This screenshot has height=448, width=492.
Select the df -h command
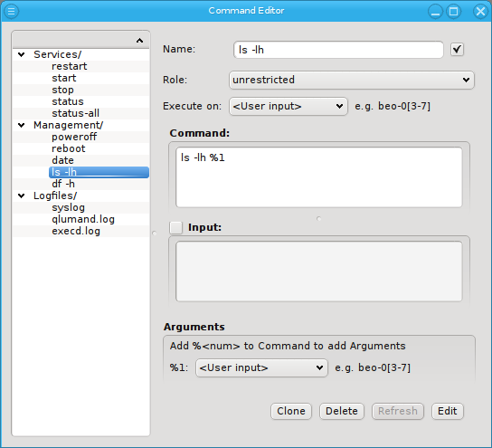click(63, 184)
